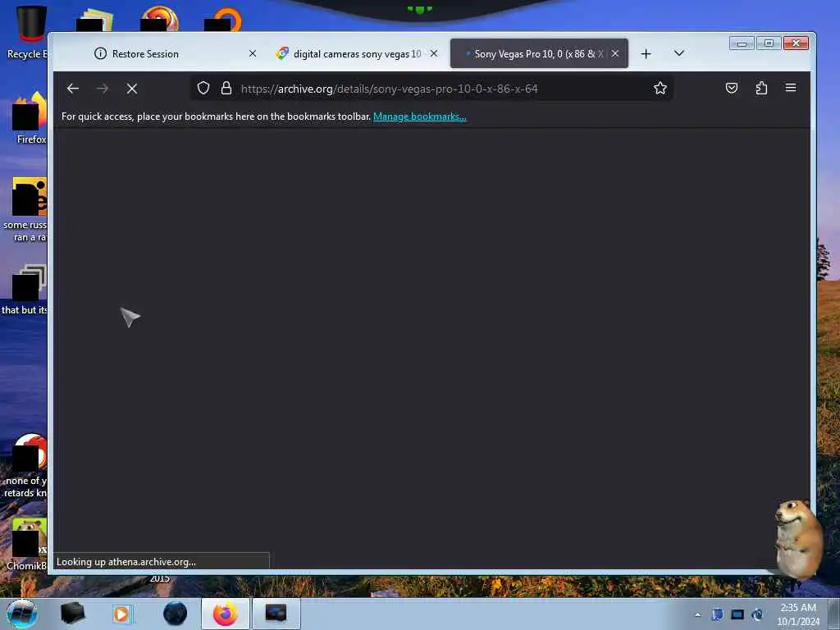
Task: Open media player taskbar icon
Action: [122, 614]
